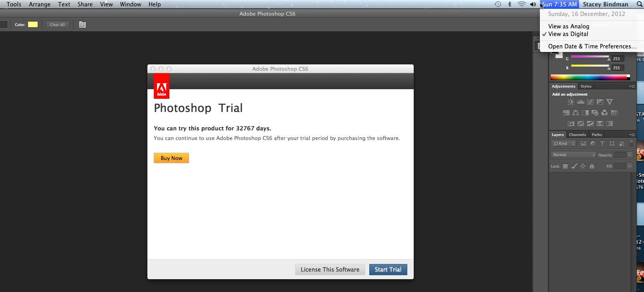The width and height of the screenshot is (644, 292).
Task: Open the Arrange menu
Action: coord(40,4)
